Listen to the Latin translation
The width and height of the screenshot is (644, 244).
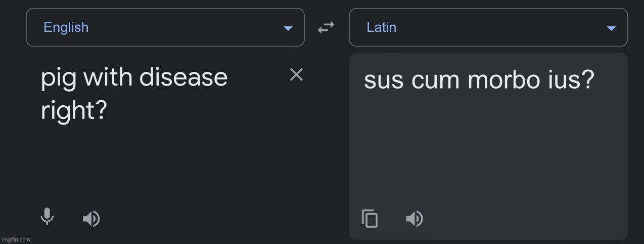click(415, 219)
